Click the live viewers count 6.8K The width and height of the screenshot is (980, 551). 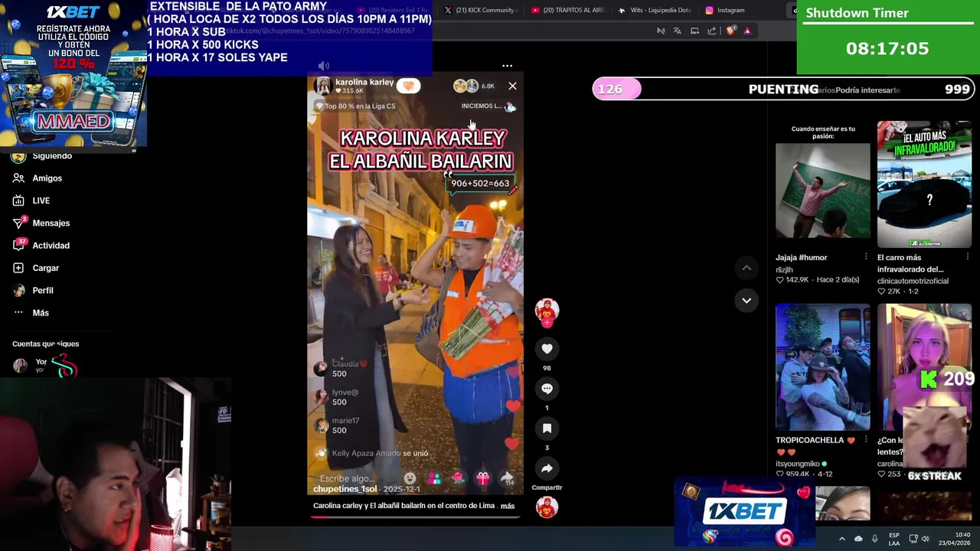pyautogui.click(x=488, y=86)
